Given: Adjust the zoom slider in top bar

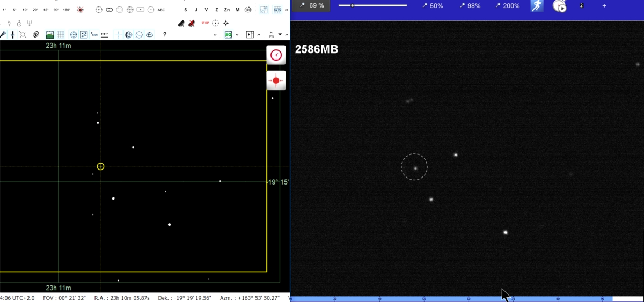Looking at the screenshot, I should point(352,5).
